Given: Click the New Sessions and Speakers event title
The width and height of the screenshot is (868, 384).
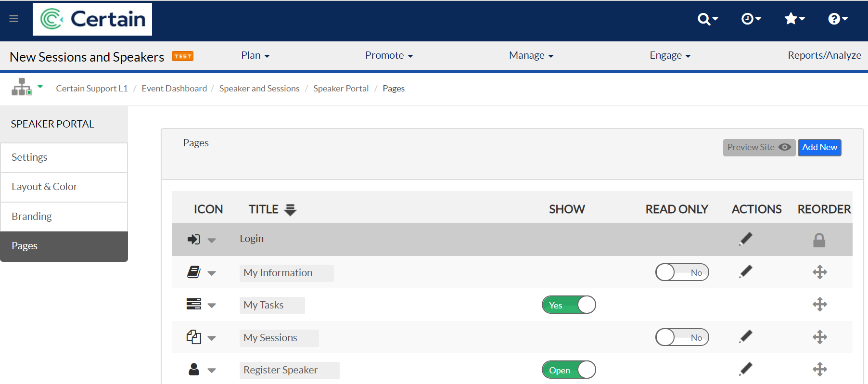Looking at the screenshot, I should [87, 57].
